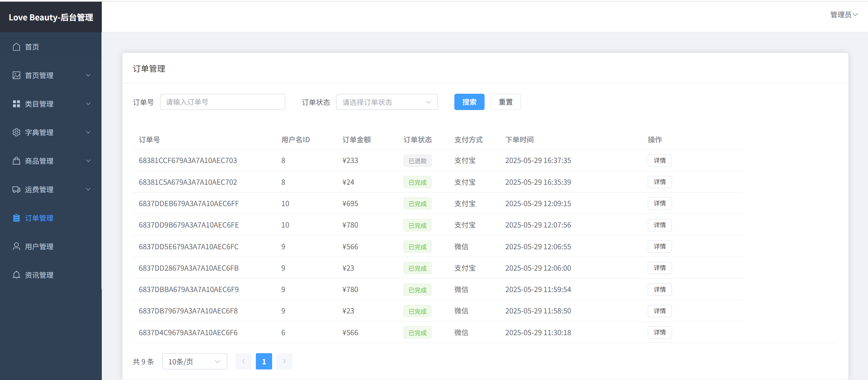This screenshot has width=868, height=380.
Task: Click the picture icon for 首页管理
Action: [16, 75]
